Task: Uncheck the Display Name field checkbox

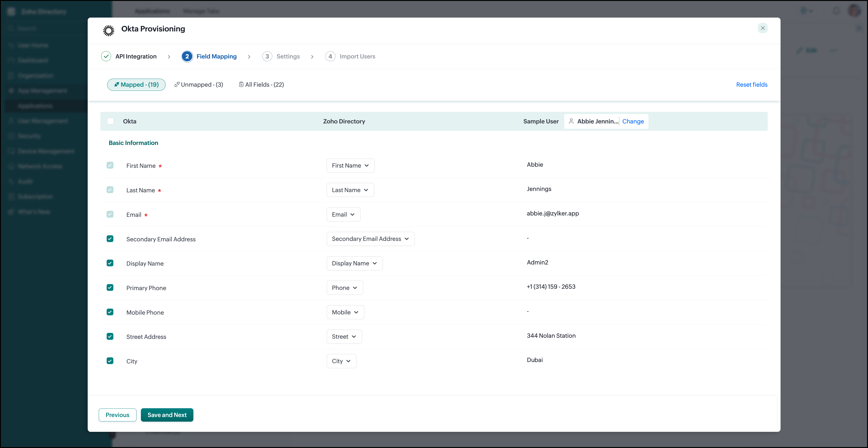Action: pyautogui.click(x=110, y=263)
